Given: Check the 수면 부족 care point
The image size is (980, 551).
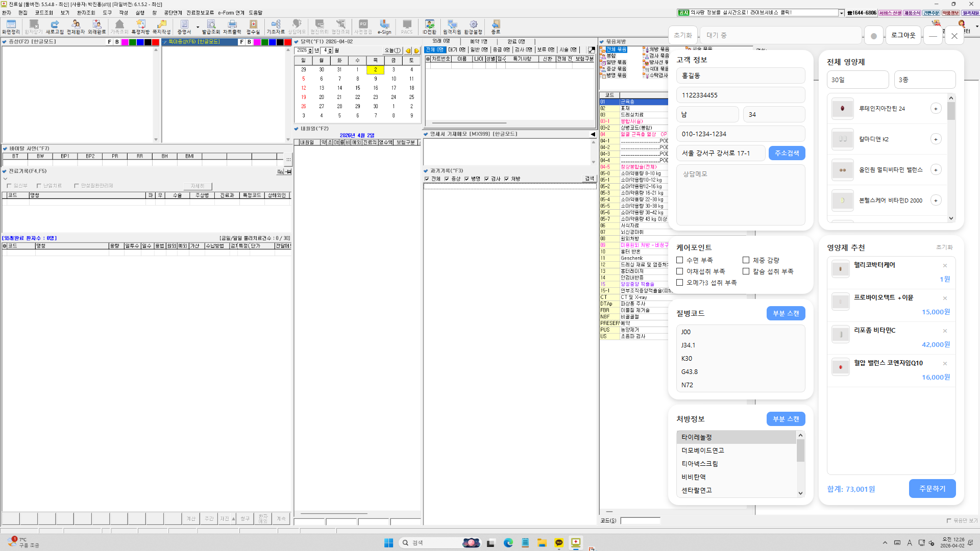Looking at the screenshot, I should (x=680, y=260).
